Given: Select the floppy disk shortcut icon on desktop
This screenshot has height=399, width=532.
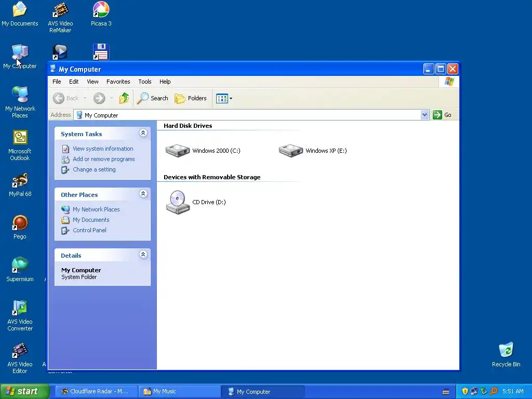Looking at the screenshot, I should pos(101,51).
